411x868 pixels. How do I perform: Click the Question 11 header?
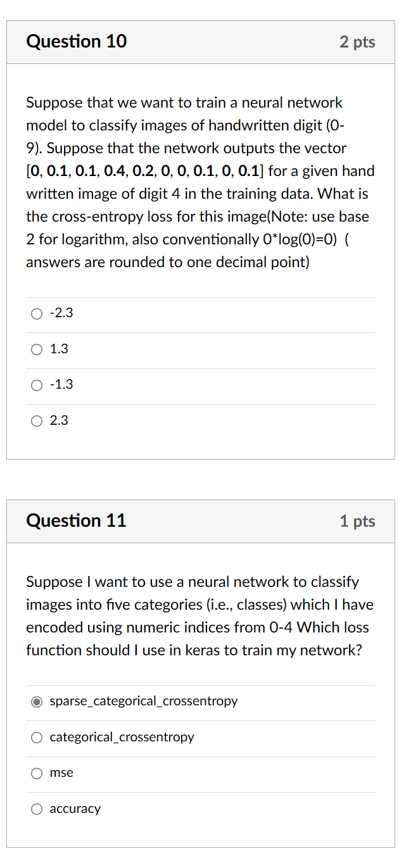[x=76, y=521]
